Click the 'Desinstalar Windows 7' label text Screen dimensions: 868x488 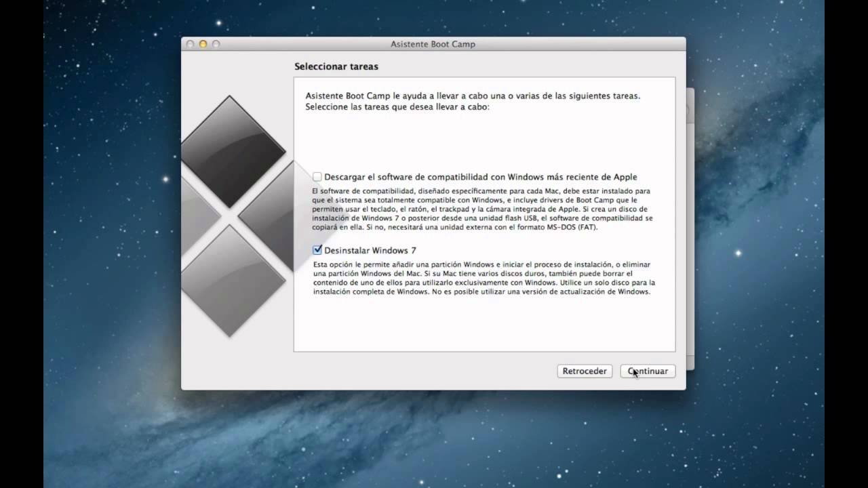pyautogui.click(x=370, y=250)
